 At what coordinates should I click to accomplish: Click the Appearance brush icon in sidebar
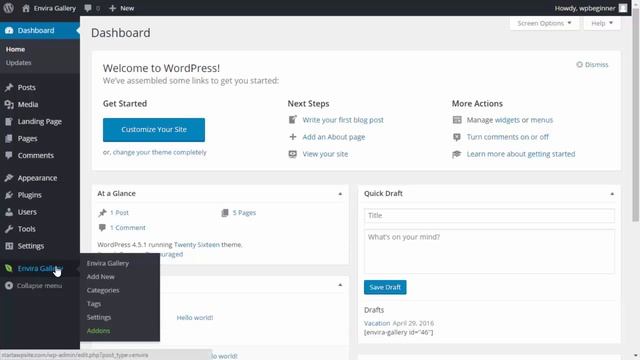coord(9,178)
